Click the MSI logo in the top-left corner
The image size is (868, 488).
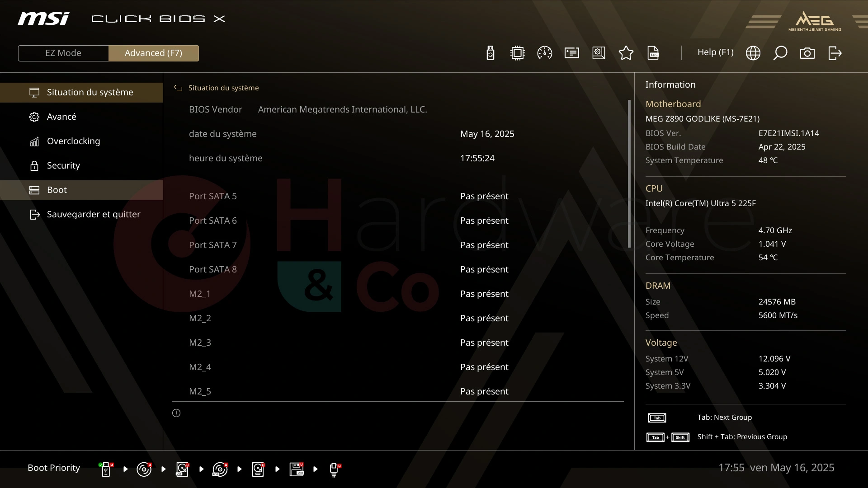coord(43,19)
